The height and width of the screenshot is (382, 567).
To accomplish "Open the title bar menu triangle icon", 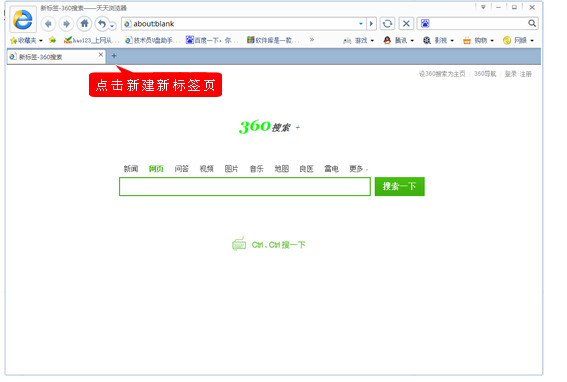I will [x=483, y=7].
